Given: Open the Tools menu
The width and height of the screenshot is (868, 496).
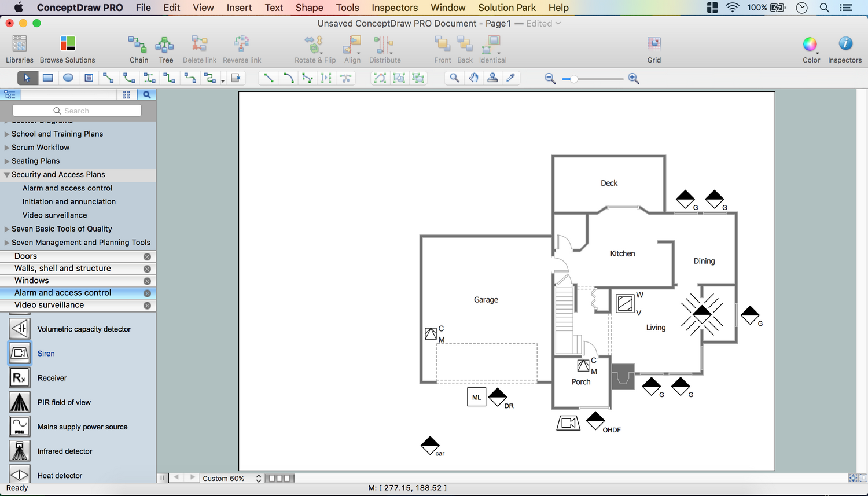Looking at the screenshot, I should point(347,8).
